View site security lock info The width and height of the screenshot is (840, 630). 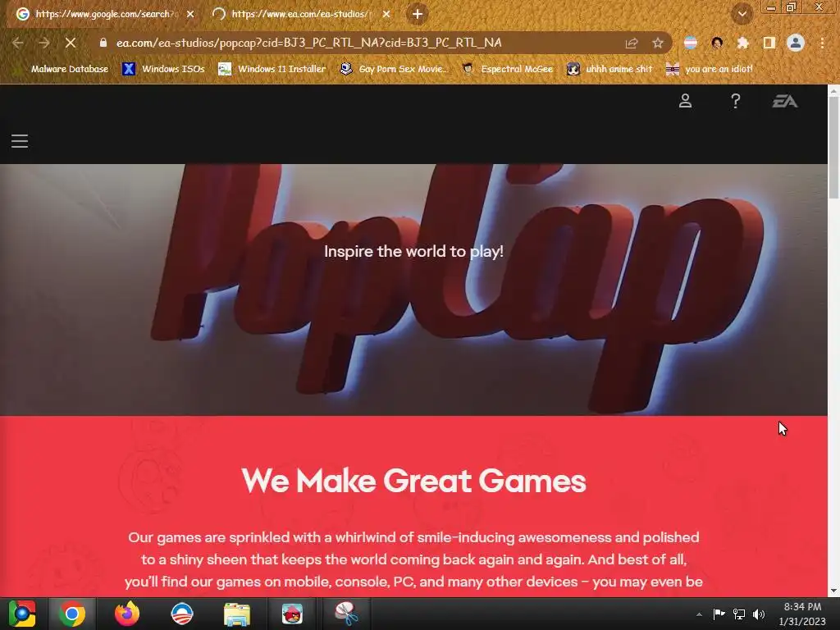(103, 43)
